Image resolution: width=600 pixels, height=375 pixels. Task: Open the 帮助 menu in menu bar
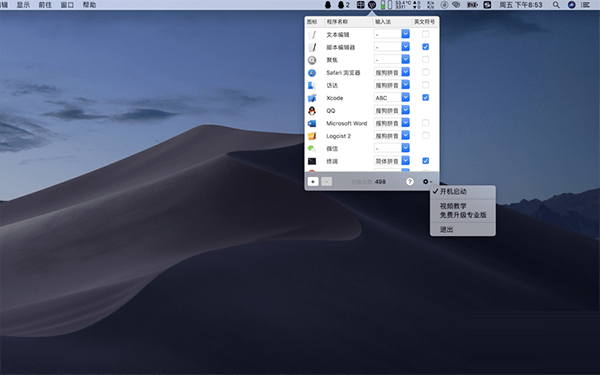click(x=89, y=5)
